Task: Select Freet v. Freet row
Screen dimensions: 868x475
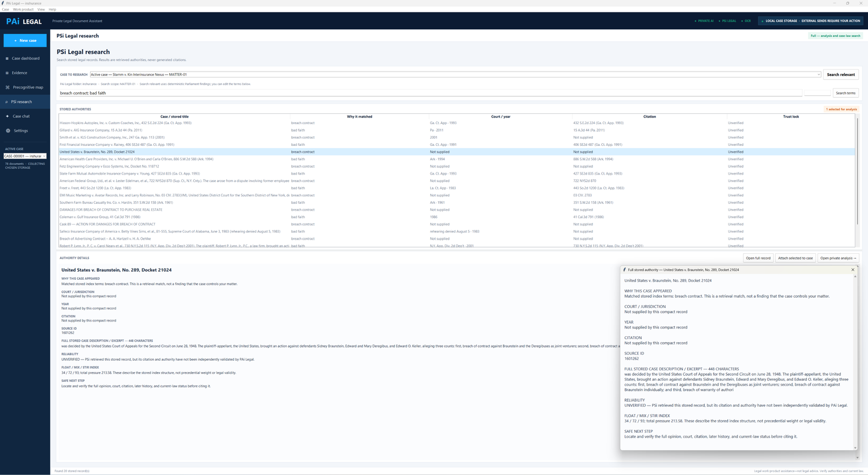Action: click(457, 188)
